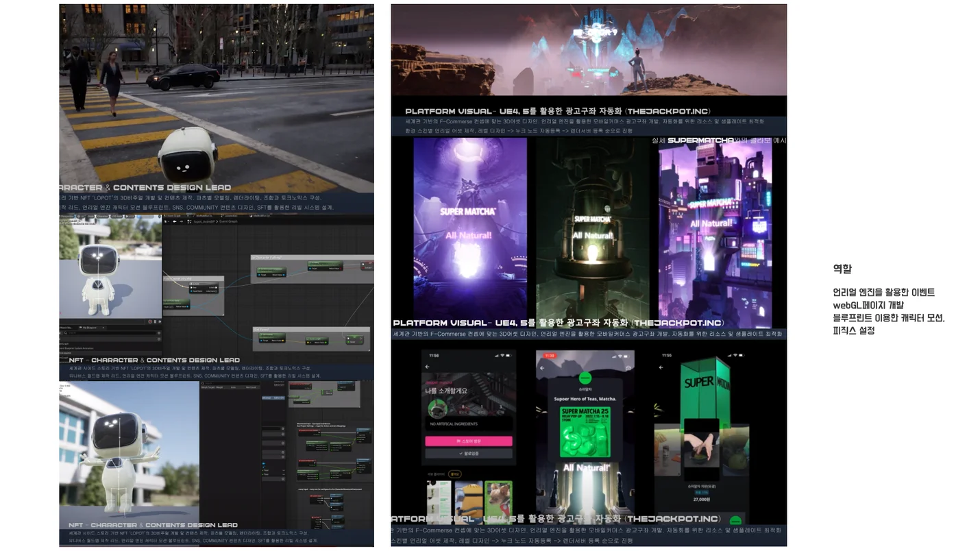Select the 'Is Character Falling?' comment box
Screen dimensions: 980x551
pyautogui.click(x=312, y=269)
